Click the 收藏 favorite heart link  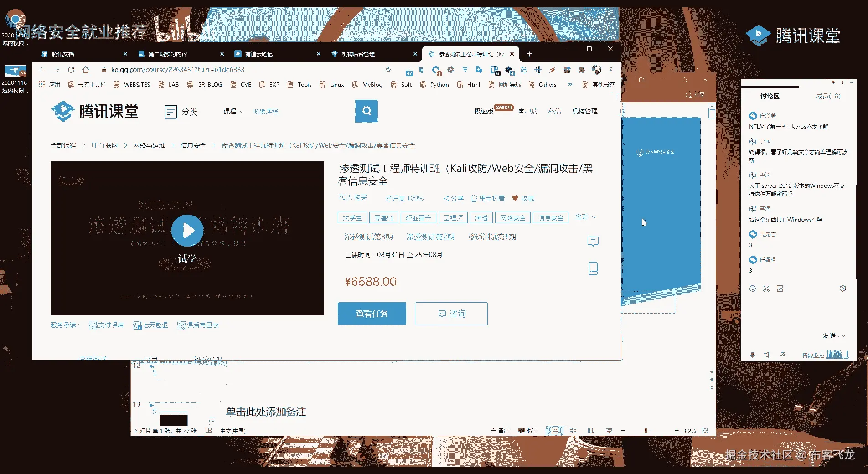523,198
